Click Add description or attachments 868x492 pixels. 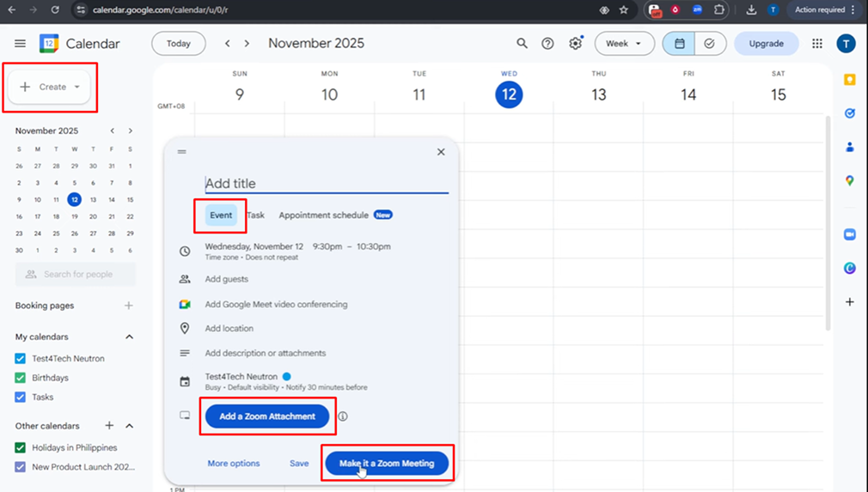coord(266,353)
